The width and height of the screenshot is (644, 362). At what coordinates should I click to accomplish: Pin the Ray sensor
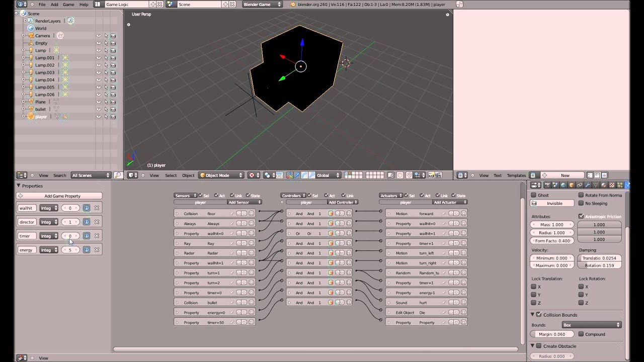[x=232, y=243]
